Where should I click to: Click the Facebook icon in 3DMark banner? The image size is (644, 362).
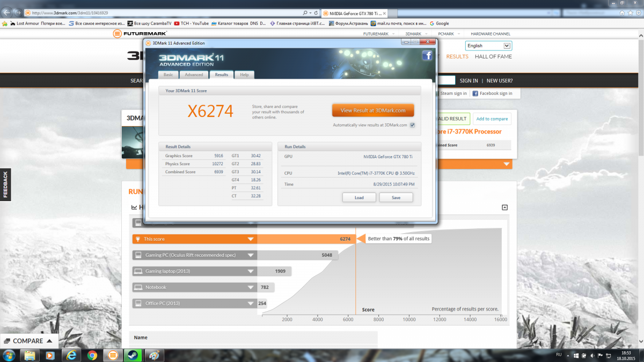tap(427, 55)
